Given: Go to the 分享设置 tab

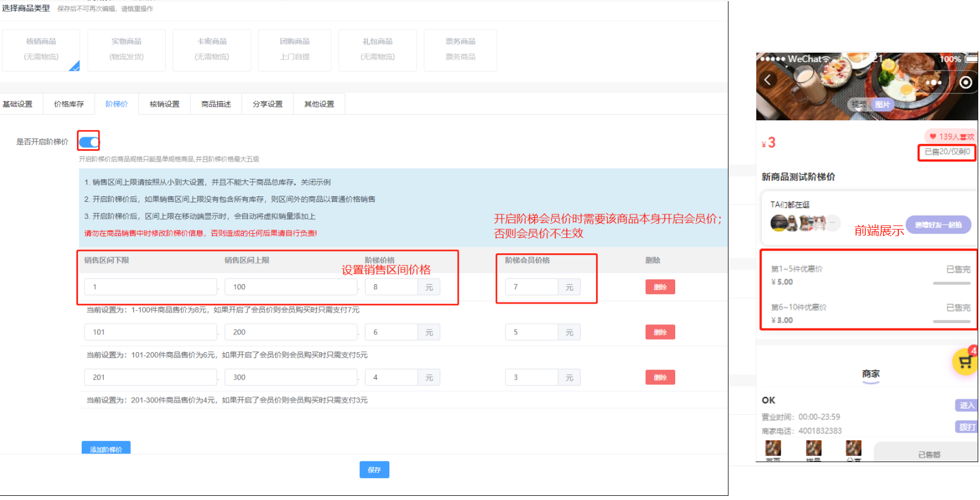Looking at the screenshot, I should point(267,104).
